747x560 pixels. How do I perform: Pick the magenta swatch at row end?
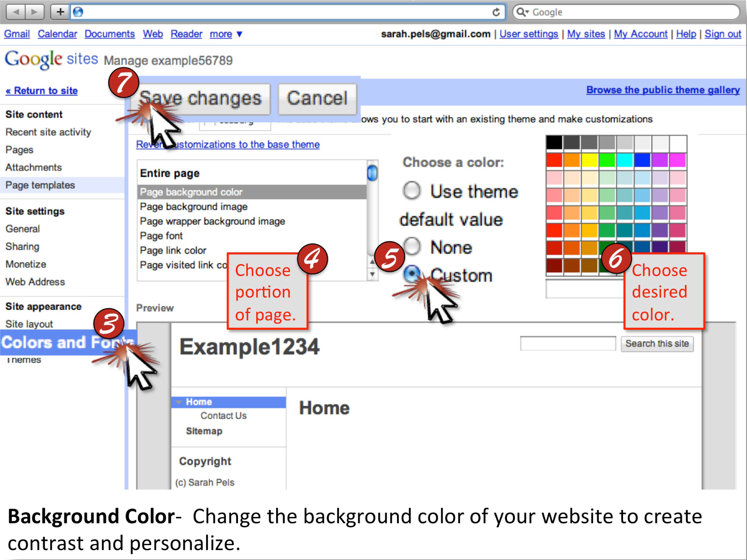pos(678,160)
